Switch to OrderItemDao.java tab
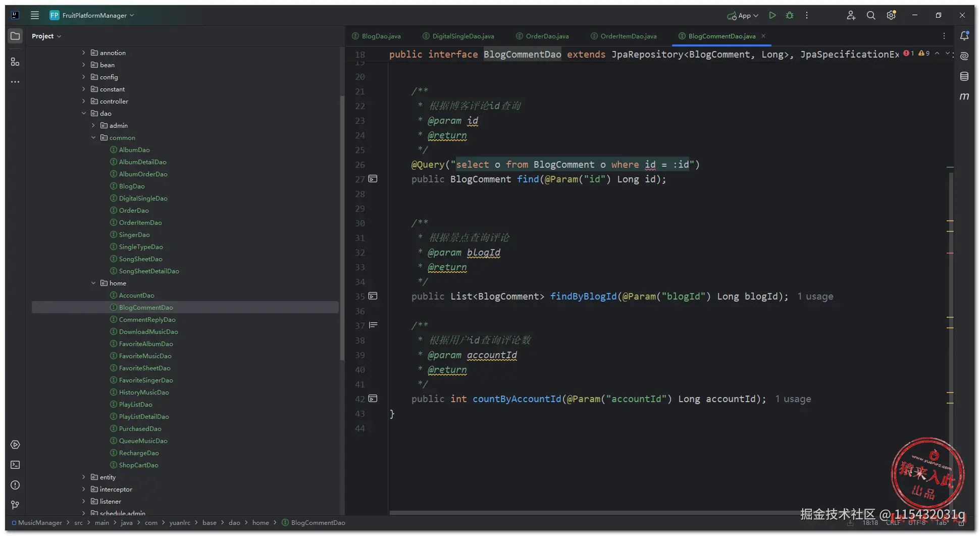The width and height of the screenshot is (980, 536). (x=624, y=36)
